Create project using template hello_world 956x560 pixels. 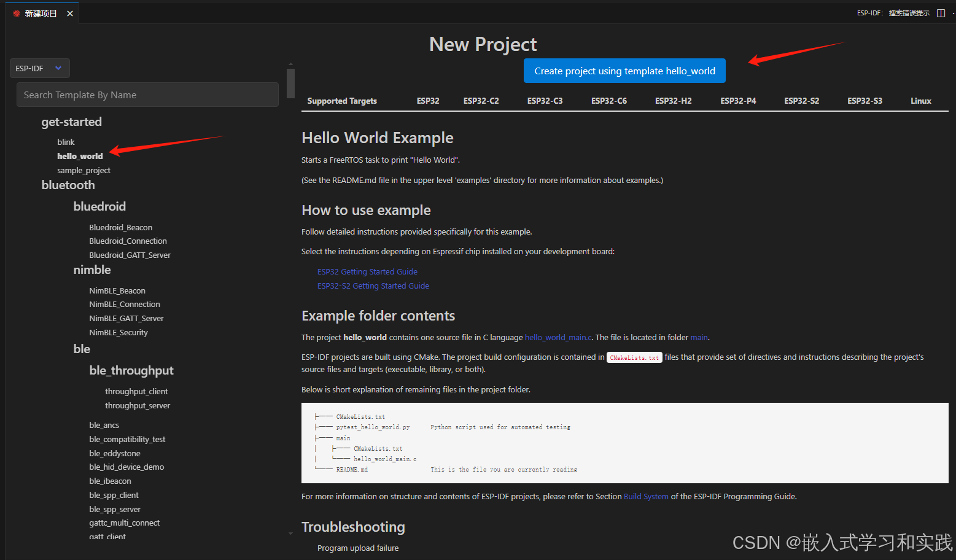click(x=624, y=71)
